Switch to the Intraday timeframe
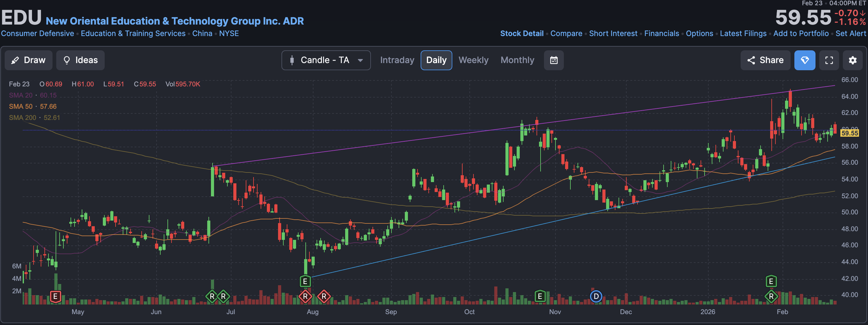This screenshot has height=325, width=868. [x=397, y=60]
